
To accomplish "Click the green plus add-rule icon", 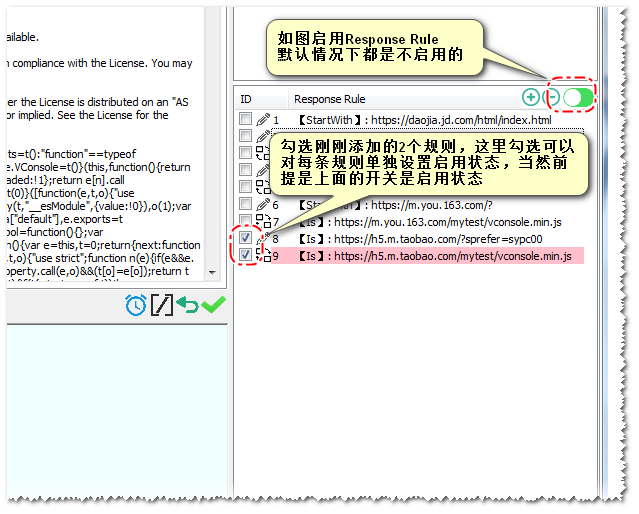I will (x=531, y=97).
